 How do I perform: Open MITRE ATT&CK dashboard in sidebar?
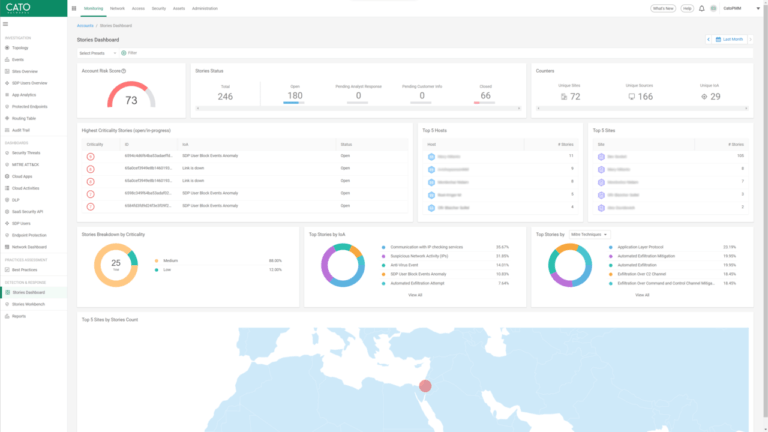coord(26,164)
